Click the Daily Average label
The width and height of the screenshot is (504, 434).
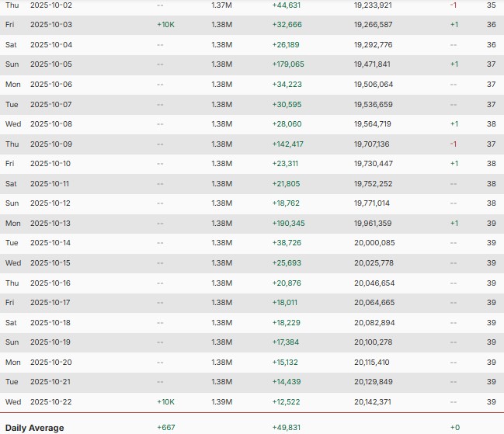click(x=35, y=428)
